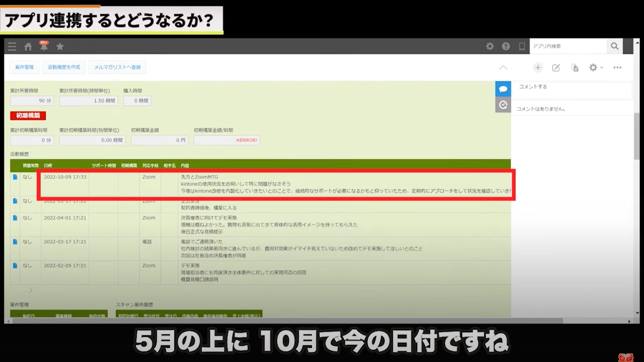Open the favorites star icon
This screenshot has height=362, width=644.
pos(60,47)
